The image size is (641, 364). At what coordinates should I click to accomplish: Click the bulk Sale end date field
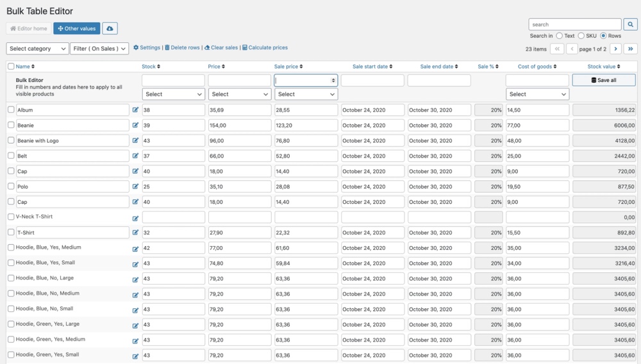point(439,80)
